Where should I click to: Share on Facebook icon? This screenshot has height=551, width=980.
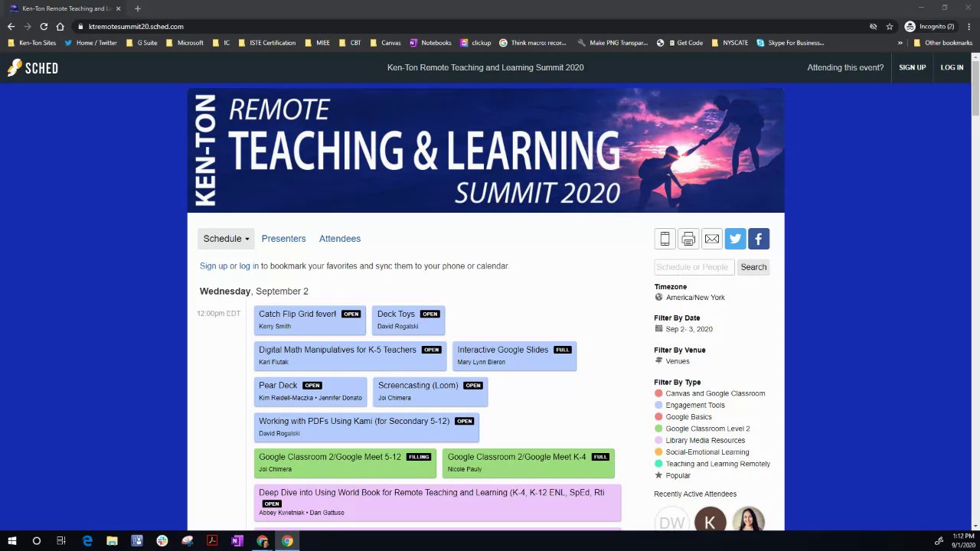(759, 239)
